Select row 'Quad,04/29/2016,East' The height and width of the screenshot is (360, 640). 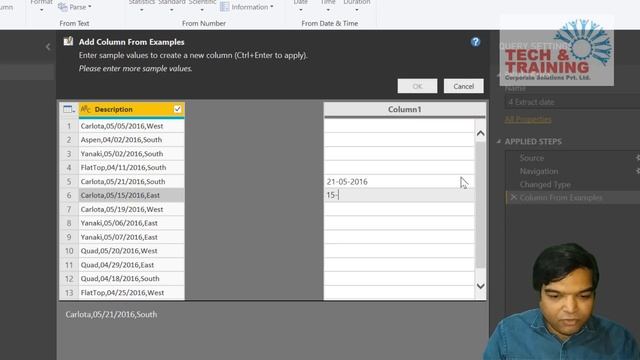click(131, 265)
